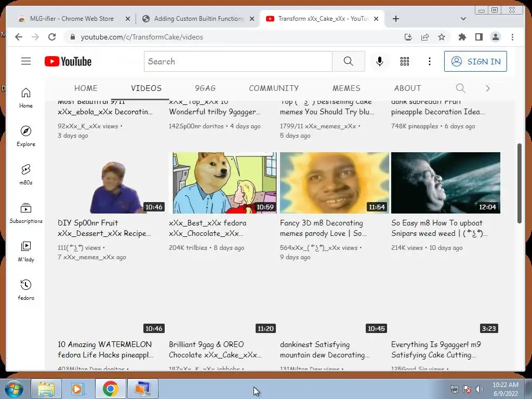The height and width of the screenshot is (399, 532).
Task: Open video 'DIY Sp00nr Fruit' title
Action: (x=104, y=228)
